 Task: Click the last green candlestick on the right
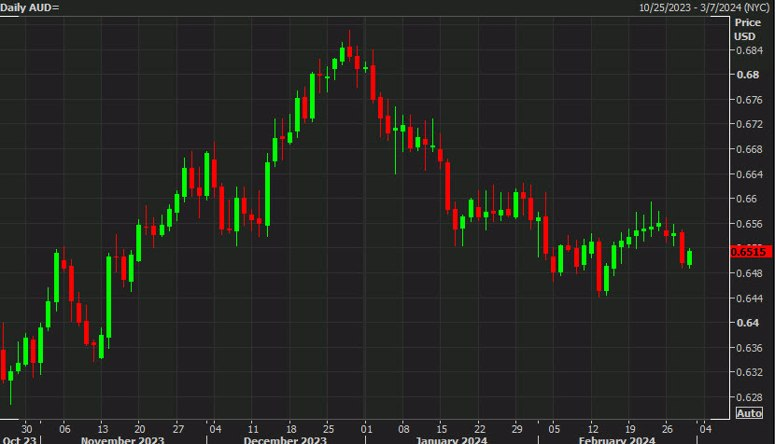689,258
